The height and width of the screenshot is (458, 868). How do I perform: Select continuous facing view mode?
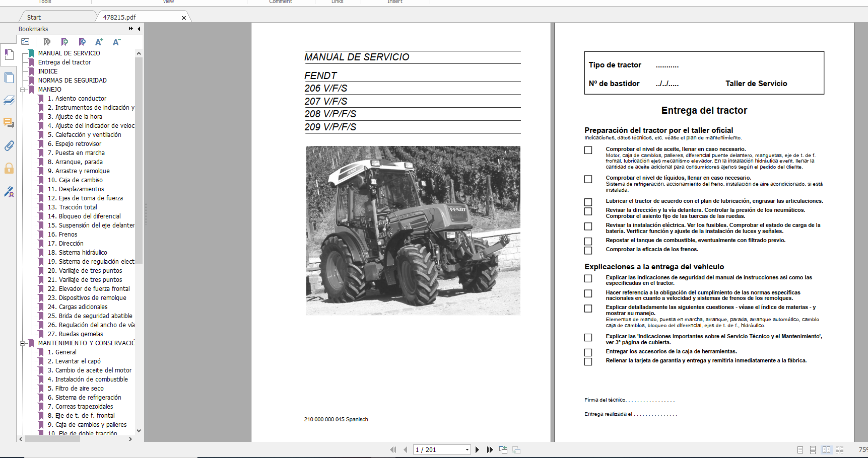(x=839, y=449)
